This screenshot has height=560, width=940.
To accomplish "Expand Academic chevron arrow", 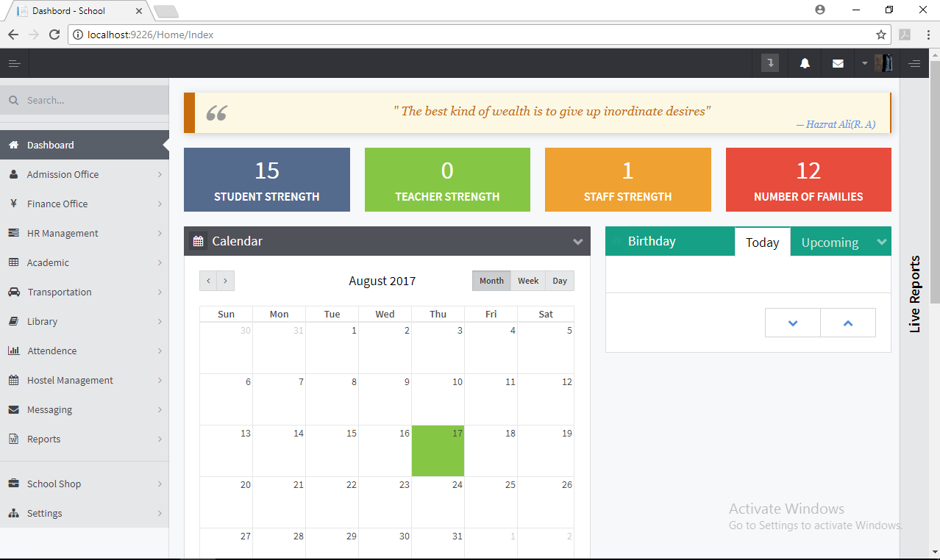I will pyautogui.click(x=160, y=262).
